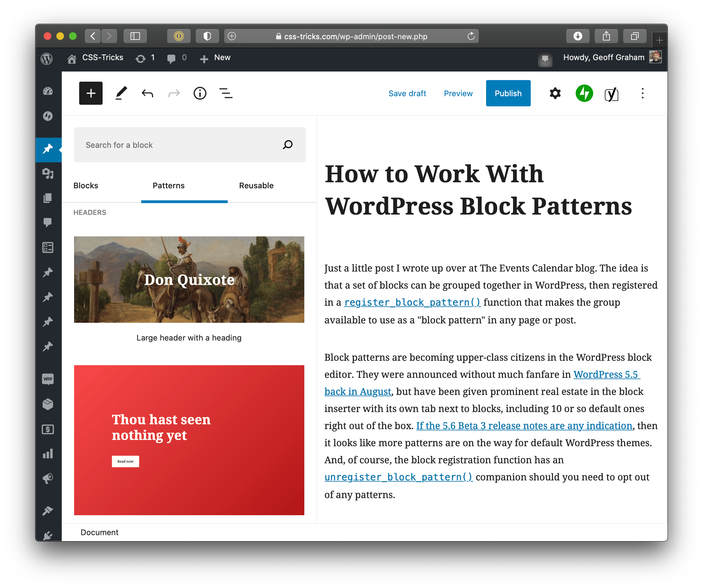Screen dimensions: 703x588
Task: Insert the red 'Thou hast seen nothing yet' pattern
Action: 189,440
